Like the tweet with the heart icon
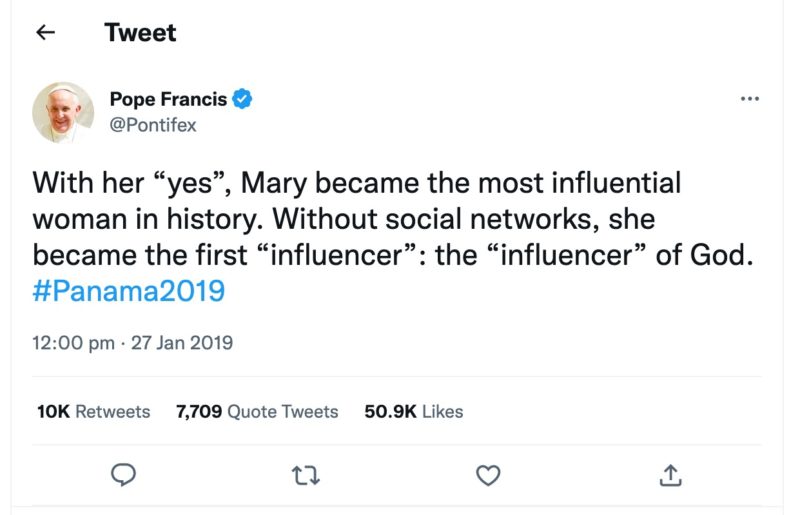 [487, 476]
